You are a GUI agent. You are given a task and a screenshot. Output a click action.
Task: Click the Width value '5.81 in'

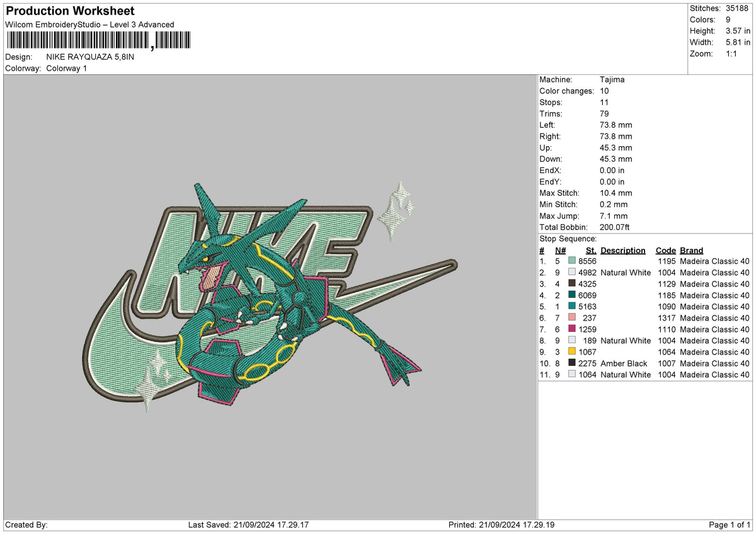pos(738,42)
